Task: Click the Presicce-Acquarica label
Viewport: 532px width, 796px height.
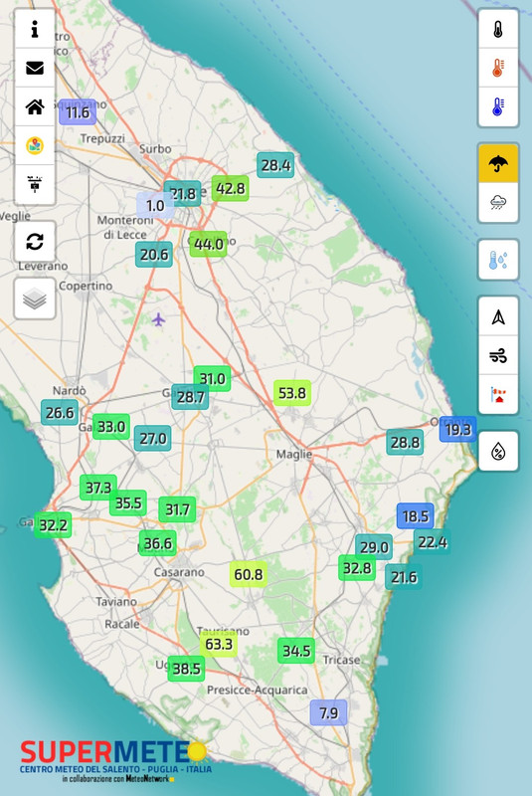Action: pos(258,690)
